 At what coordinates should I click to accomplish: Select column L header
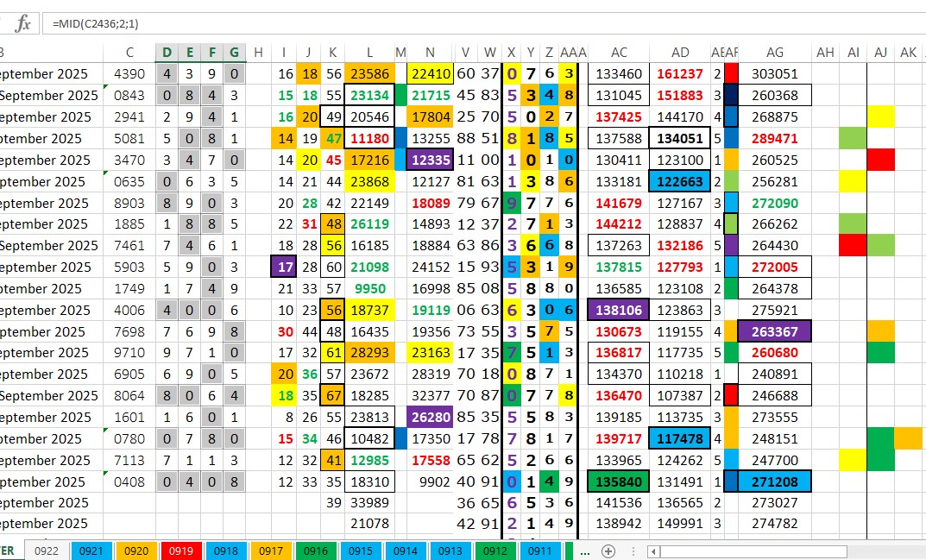[x=369, y=53]
